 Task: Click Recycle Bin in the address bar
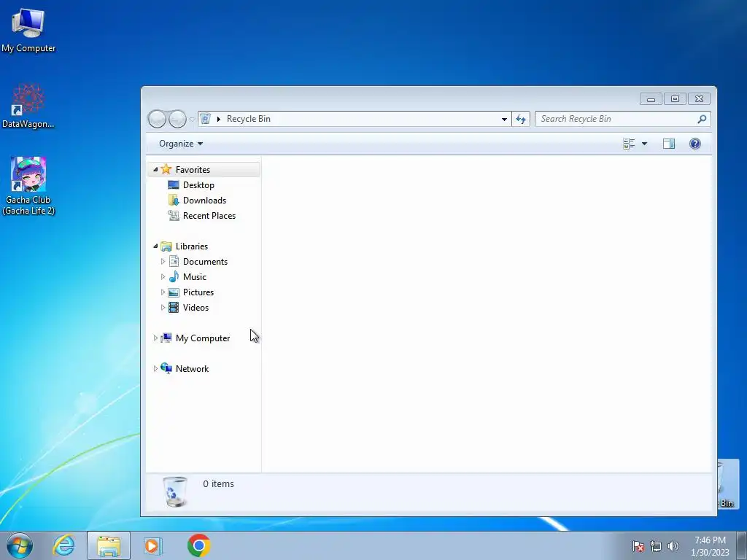[x=249, y=119]
